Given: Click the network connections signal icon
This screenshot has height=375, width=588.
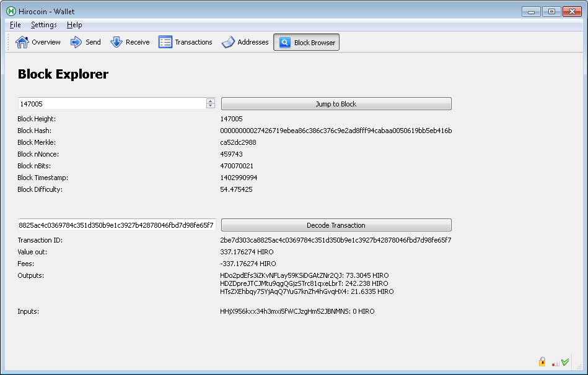Looking at the screenshot, I should coord(555,363).
